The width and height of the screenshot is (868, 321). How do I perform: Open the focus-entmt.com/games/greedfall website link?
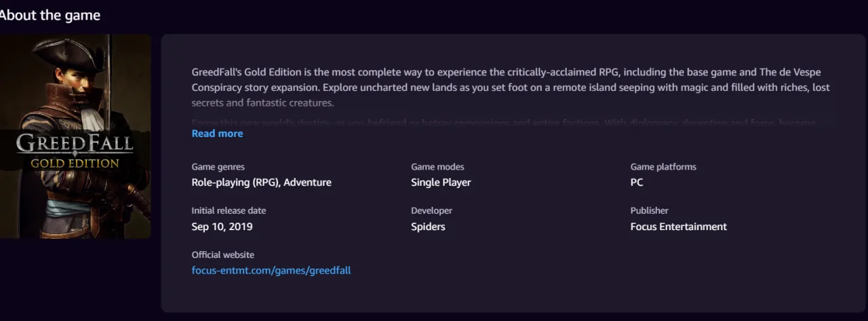point(271,270)
